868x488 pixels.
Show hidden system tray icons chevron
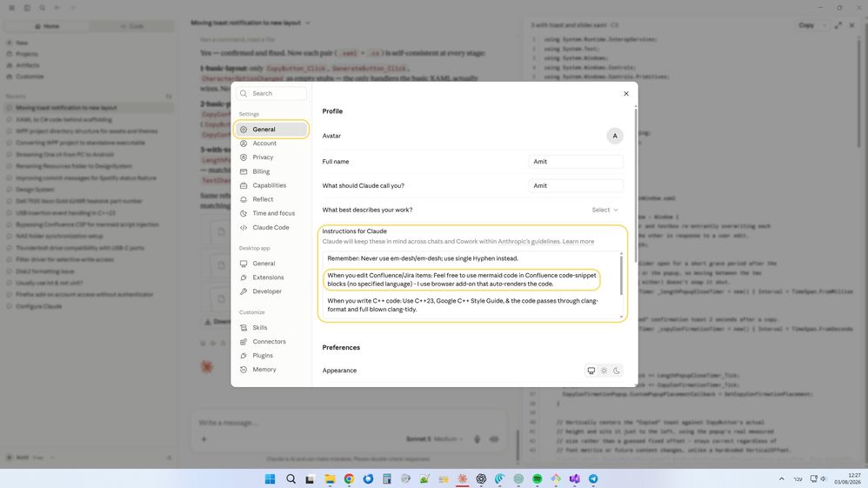click(x=781, y=478)
